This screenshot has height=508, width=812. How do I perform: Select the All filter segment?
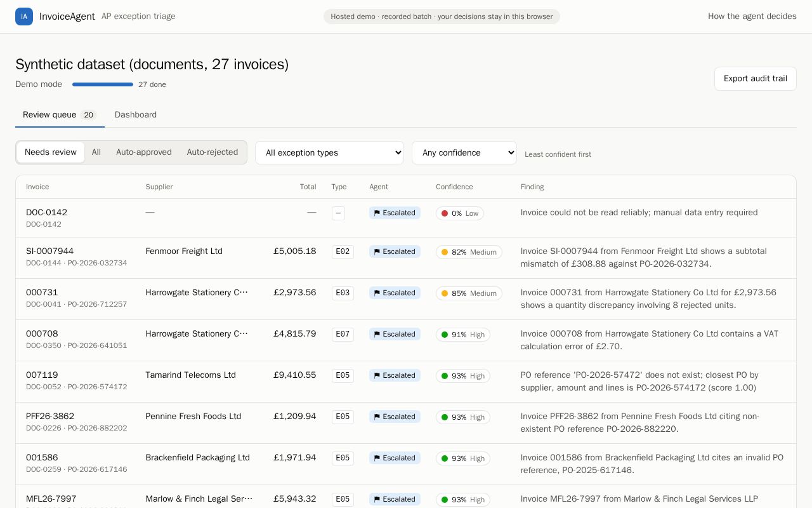tap(96, 152)
